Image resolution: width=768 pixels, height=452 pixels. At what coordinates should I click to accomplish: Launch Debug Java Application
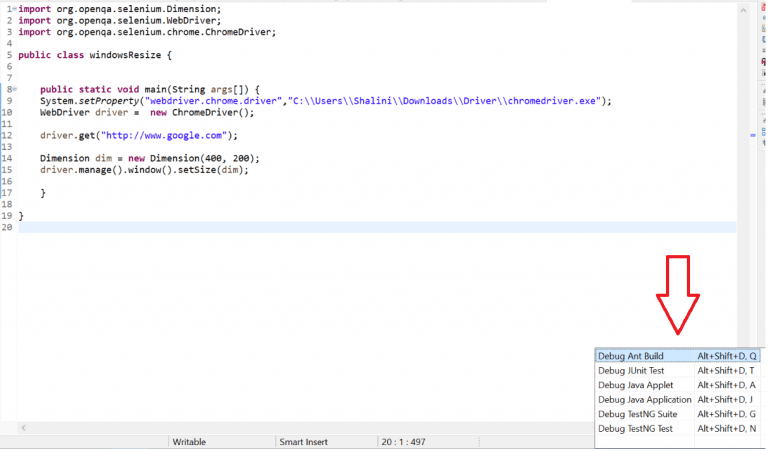point(645,400)
